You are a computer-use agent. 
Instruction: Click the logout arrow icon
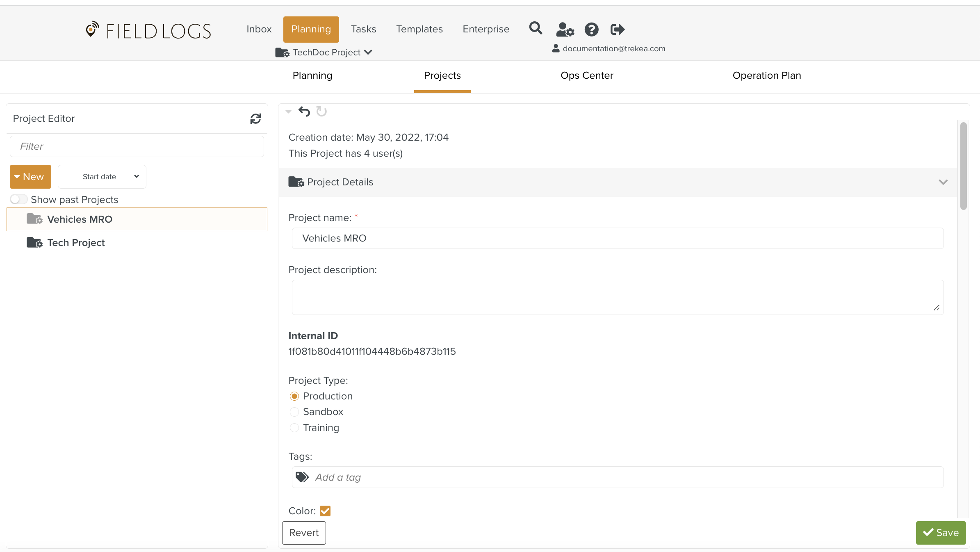(x=617, y=30)
